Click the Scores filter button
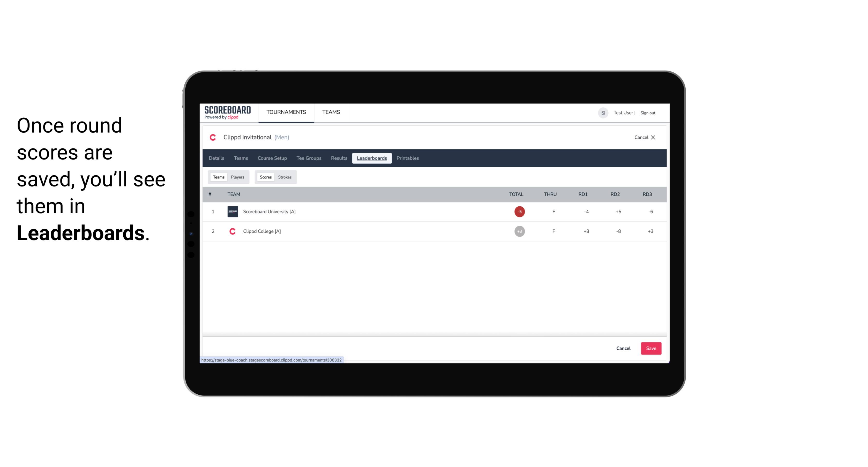The height and width of the screenshot is (467, 868). click(x=265, y=177)
